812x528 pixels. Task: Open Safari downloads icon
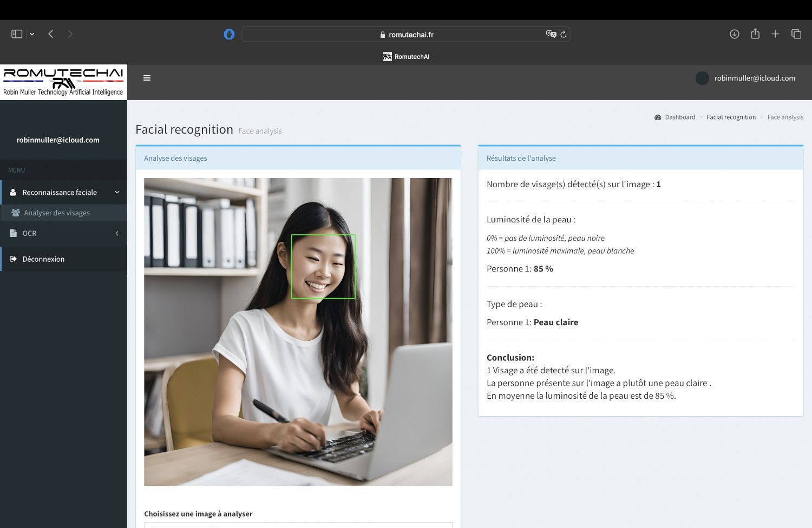(x=734, y=34)
